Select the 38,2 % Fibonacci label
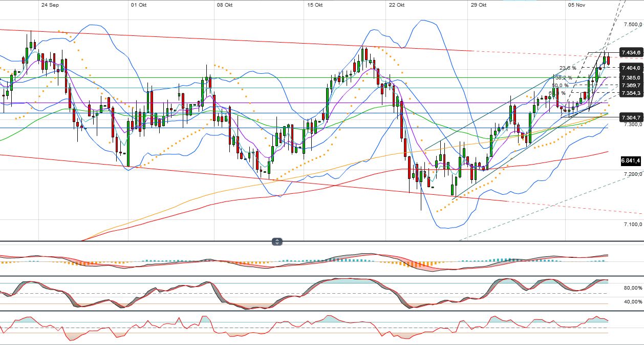 pos(564,77)
